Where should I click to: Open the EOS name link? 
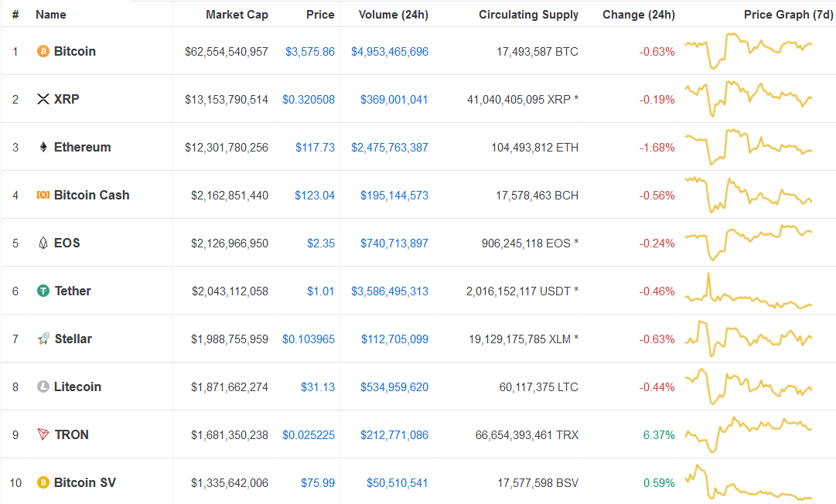pyautogui.click(x=67, y=243)
